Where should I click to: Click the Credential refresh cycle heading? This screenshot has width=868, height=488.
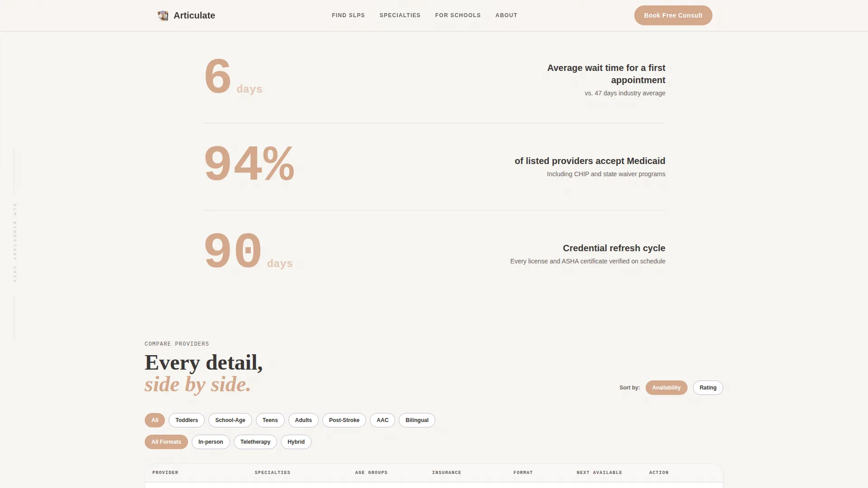614,248
